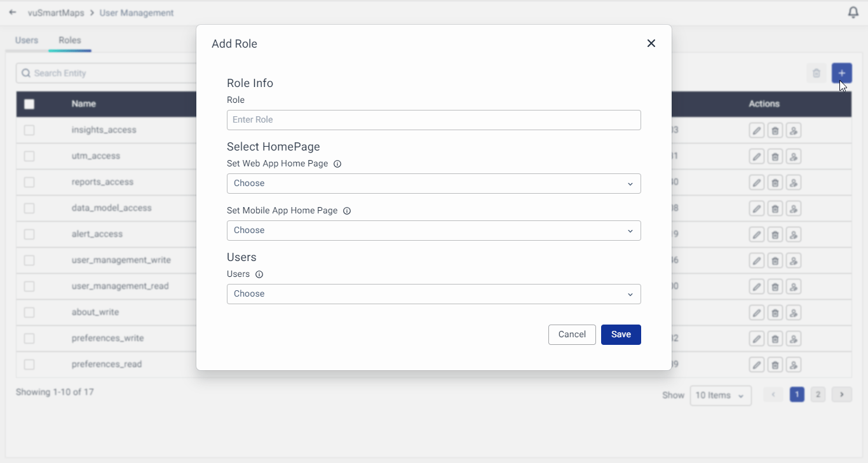This screenshot has width=868, height=463.
Task: Click the plus icon to add role
Action: click(841, 73)
